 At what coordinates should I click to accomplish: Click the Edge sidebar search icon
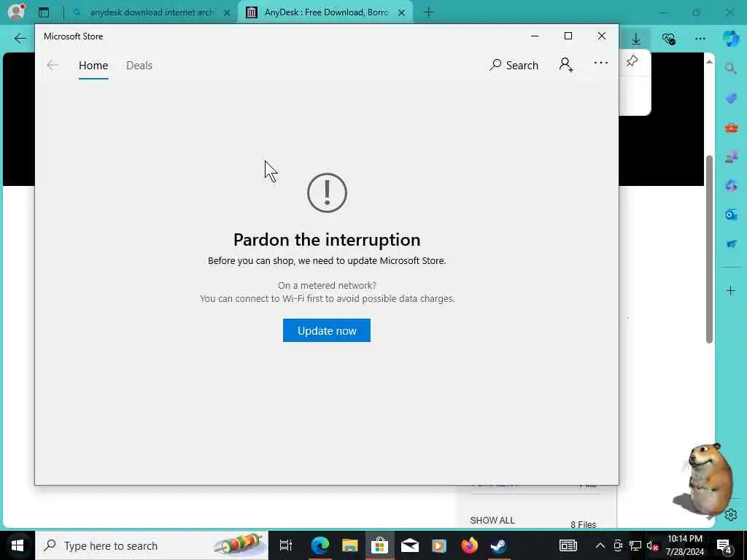pos(731,69)
